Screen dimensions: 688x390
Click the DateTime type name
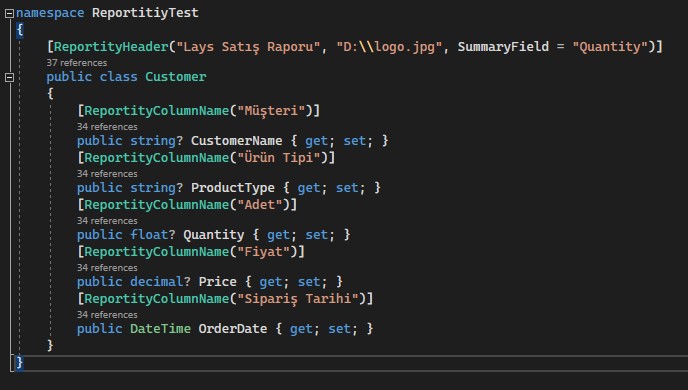tap(161, 329)
